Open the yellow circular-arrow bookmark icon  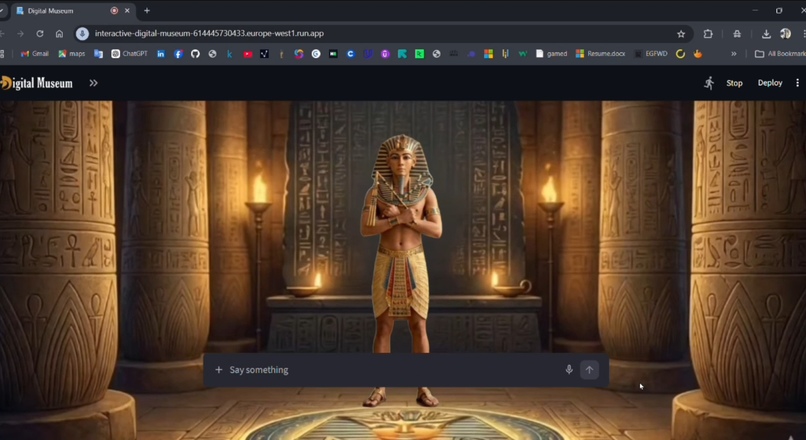pyautogui.click(x=680, y=53)
